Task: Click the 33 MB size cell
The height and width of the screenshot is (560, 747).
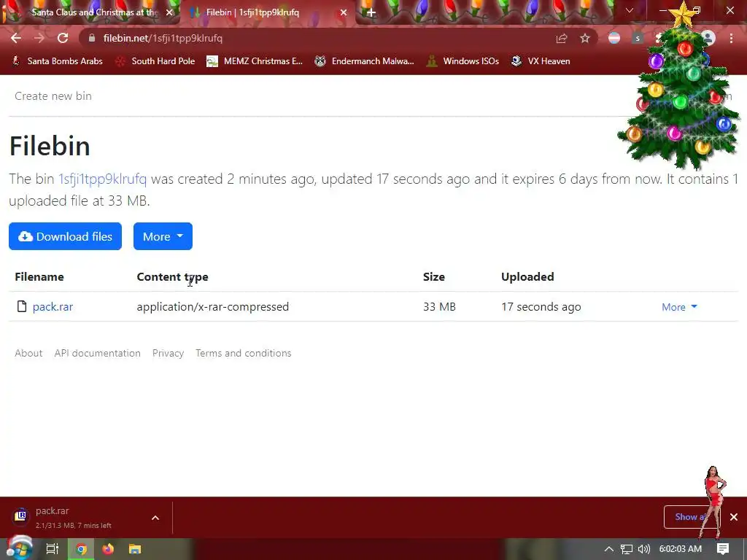Action: 439,307
